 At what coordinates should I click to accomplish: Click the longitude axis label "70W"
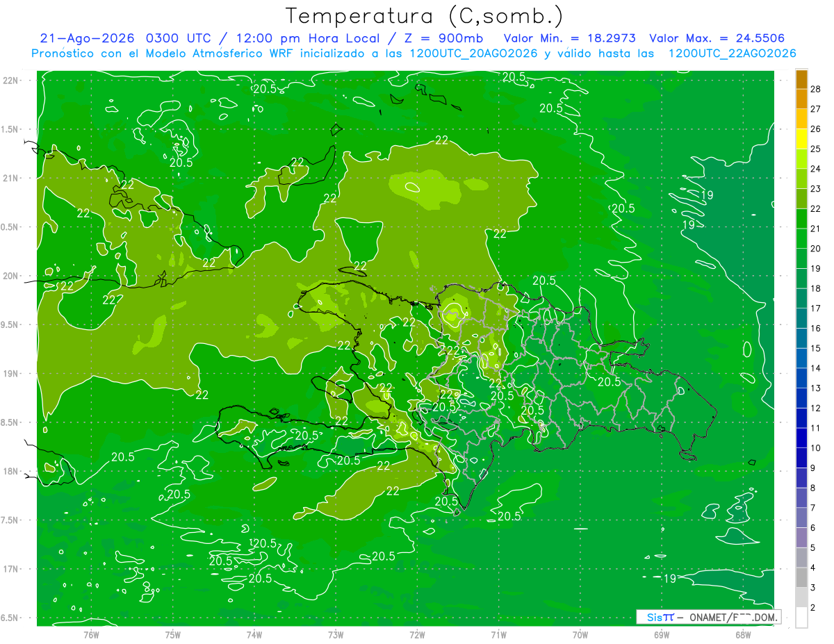pos(580,634)
